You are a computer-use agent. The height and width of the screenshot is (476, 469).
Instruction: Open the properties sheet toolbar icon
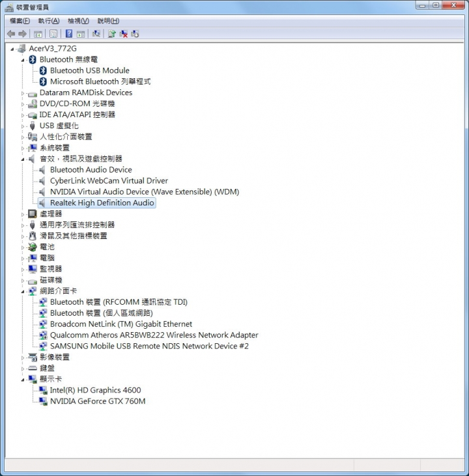[53, 34]
